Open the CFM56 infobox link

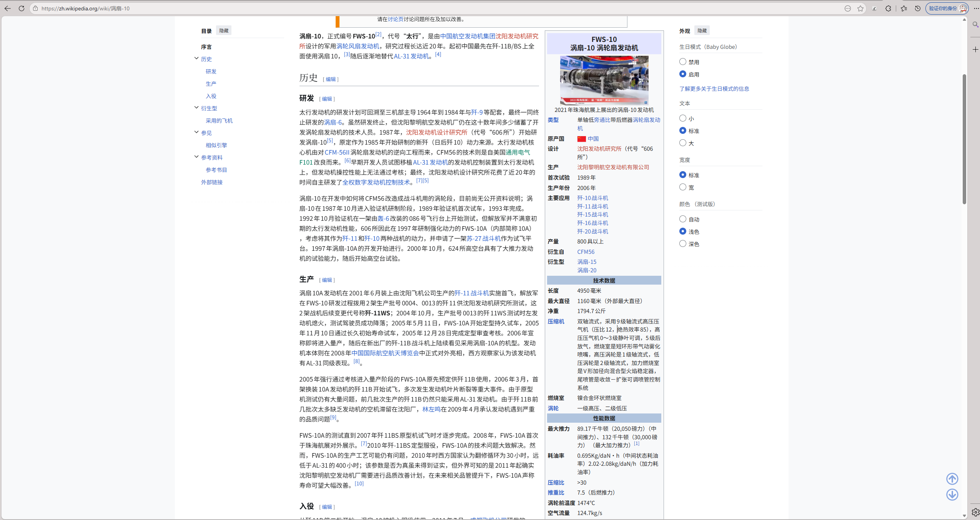pos(586,252)
